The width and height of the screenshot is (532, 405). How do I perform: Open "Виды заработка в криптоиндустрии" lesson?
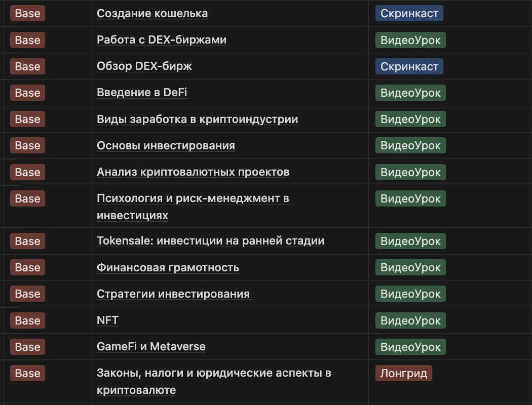[x=197, y=119]
